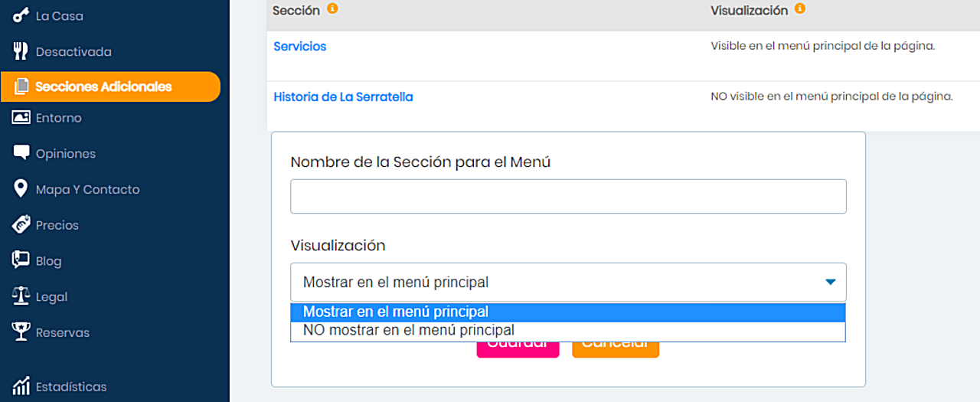980x402 pixels.
Task: Click the price tag icon beside Precios
Action: pyautogui.click(x=21, y=225)
